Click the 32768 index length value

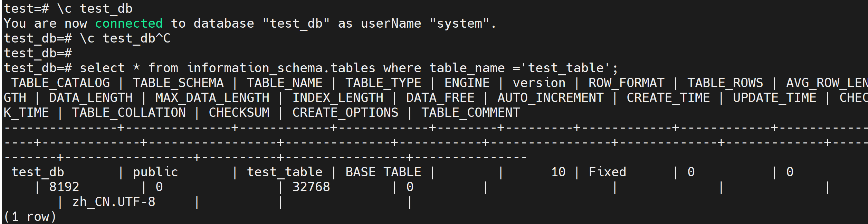click(x=311, y=187)
